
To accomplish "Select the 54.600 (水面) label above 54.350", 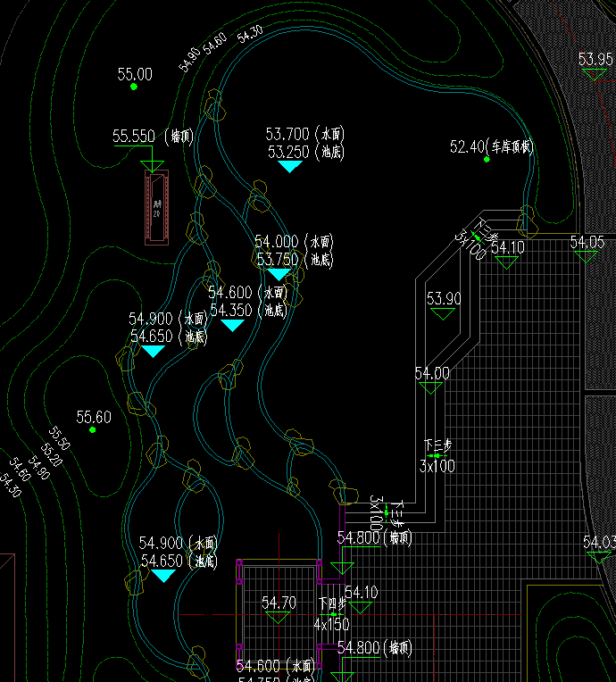I will pos(248,292).
